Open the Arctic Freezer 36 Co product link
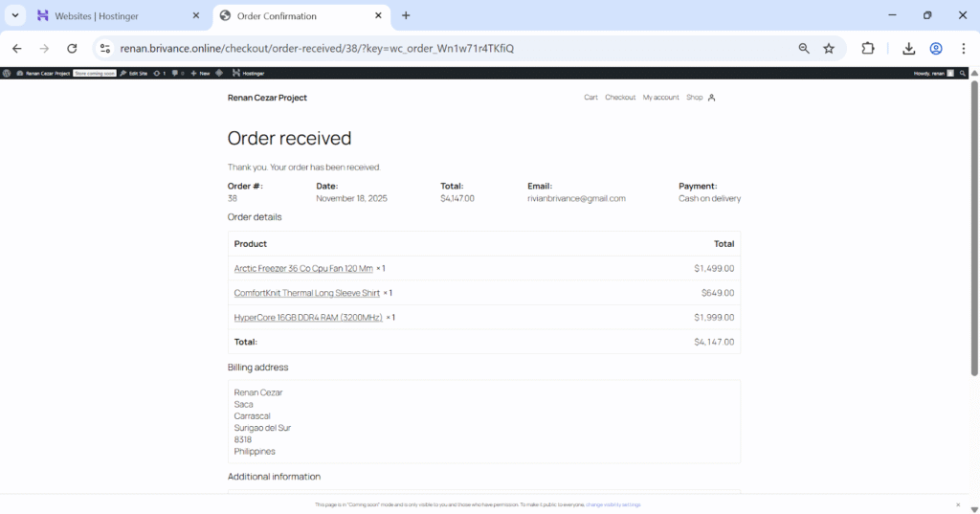This screenshot has width=980, height=514. [302, 269]
